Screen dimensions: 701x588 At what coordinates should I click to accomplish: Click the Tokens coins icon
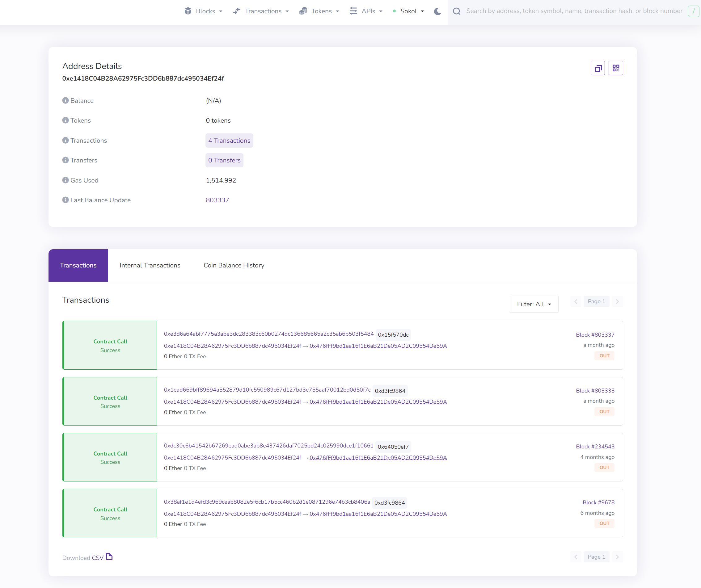(303, 11)
